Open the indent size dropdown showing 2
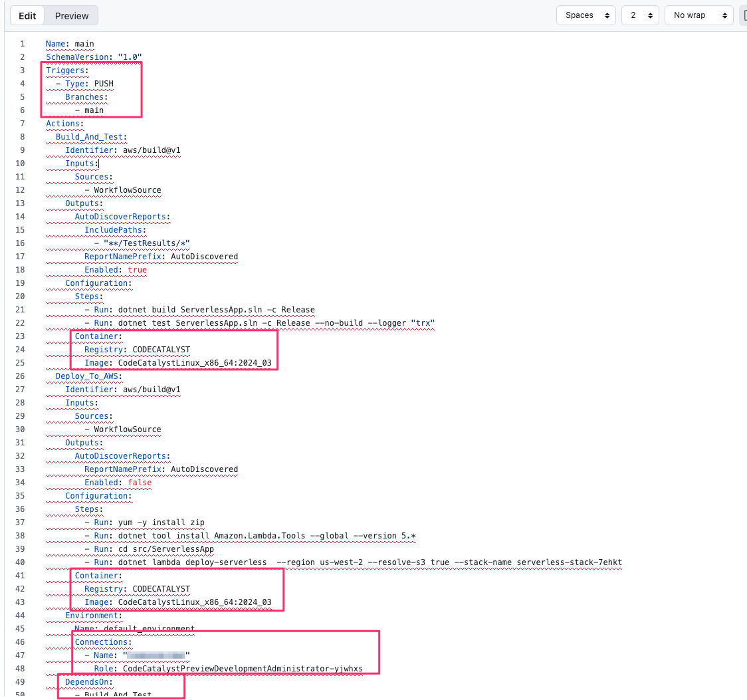Viewport: 747px width, 700px height. click(639, 15)
